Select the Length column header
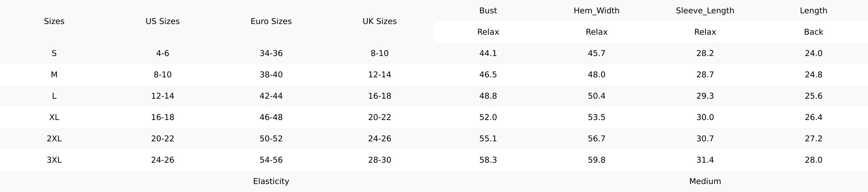Screen dimensions: 868x192 pyautogui.click(x=813, y=10)
